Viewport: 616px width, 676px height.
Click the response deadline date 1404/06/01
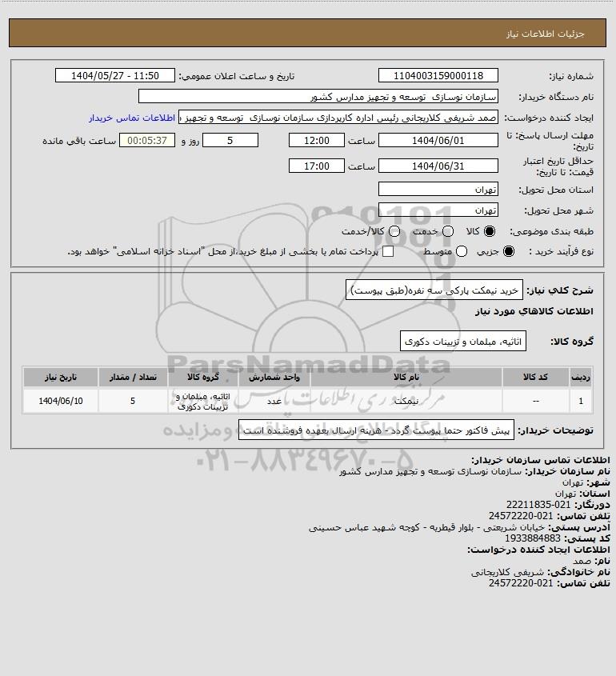pos(438,141)
